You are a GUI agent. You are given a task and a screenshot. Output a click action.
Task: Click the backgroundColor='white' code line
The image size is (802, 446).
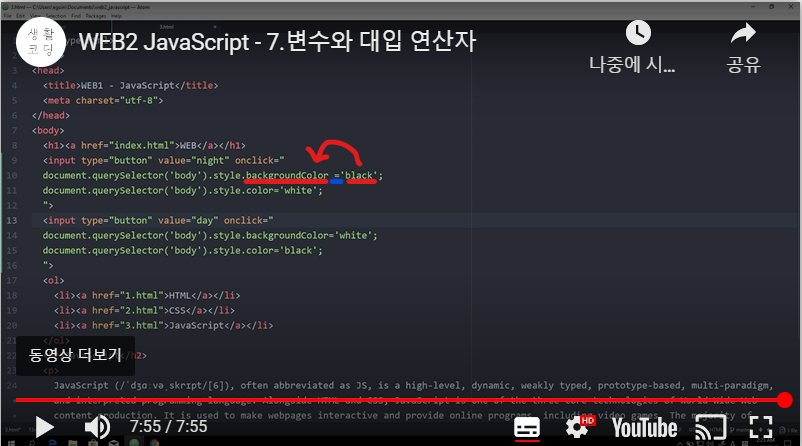[x=210, y=235]
